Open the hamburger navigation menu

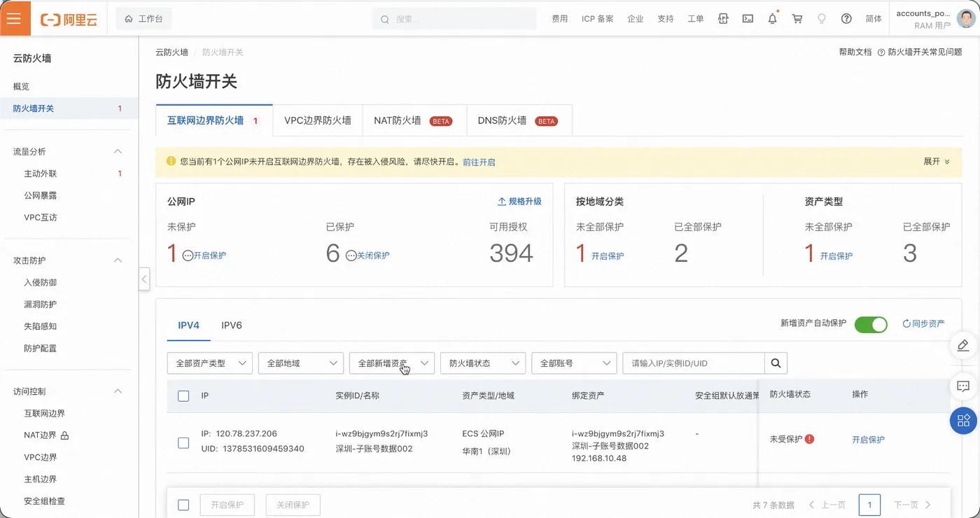coord(15,18)
